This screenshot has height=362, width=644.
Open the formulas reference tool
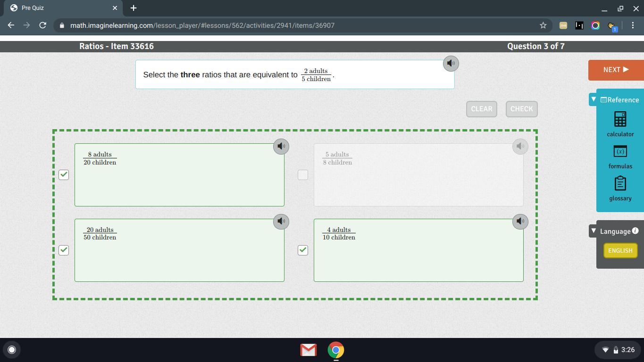coord(620,157)
